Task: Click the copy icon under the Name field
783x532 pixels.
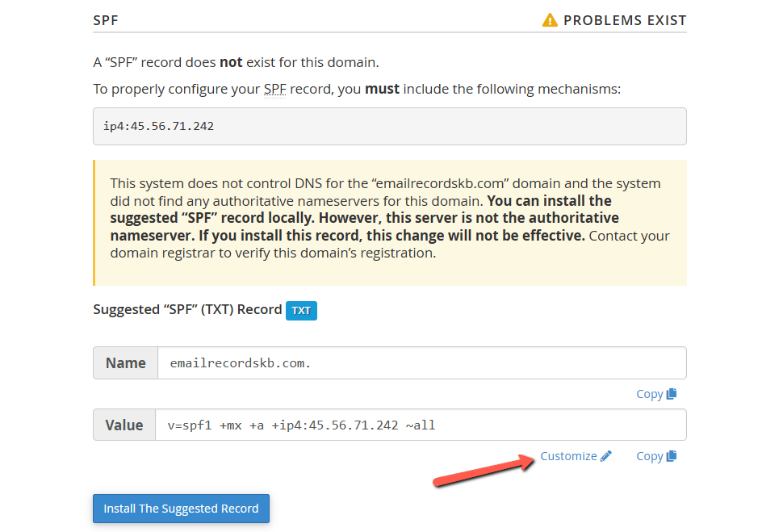Action: point(669,393)
